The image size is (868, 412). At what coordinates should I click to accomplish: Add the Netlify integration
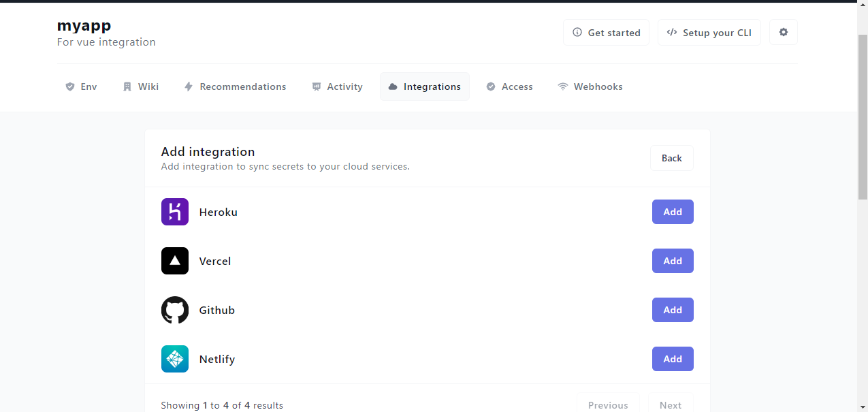673,359
